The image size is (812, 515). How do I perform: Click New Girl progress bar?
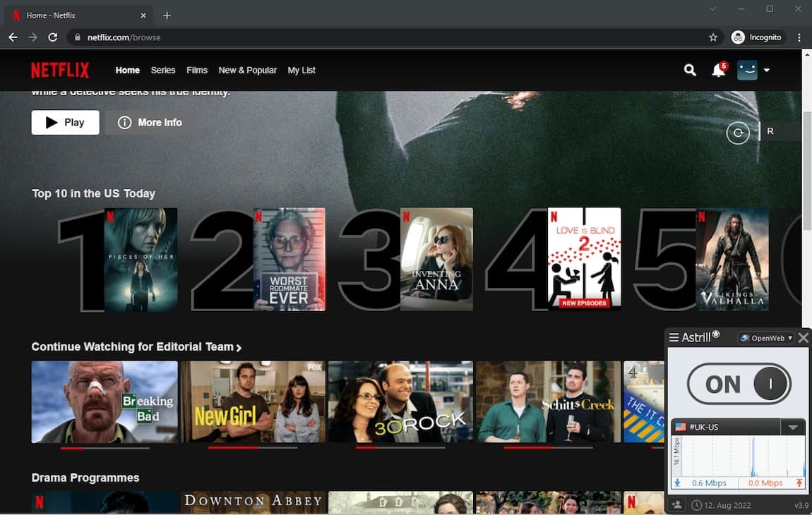point(253,448)
